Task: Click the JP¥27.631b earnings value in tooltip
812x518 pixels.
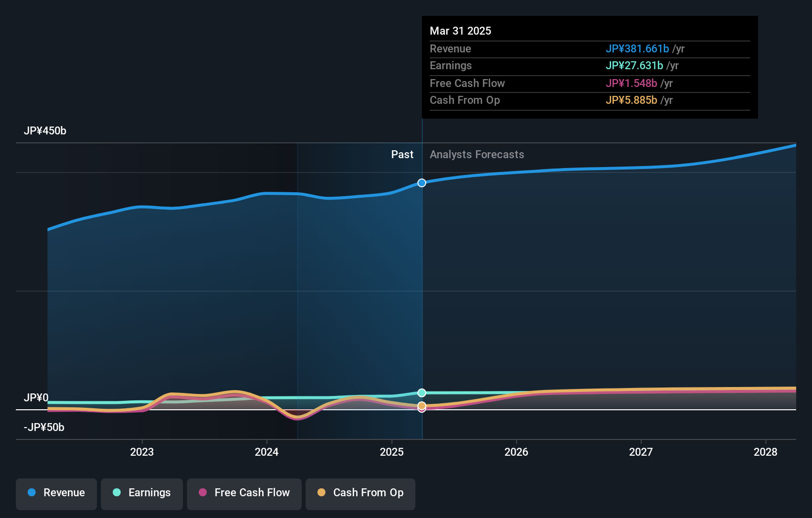Action: [x=635, y=65]
